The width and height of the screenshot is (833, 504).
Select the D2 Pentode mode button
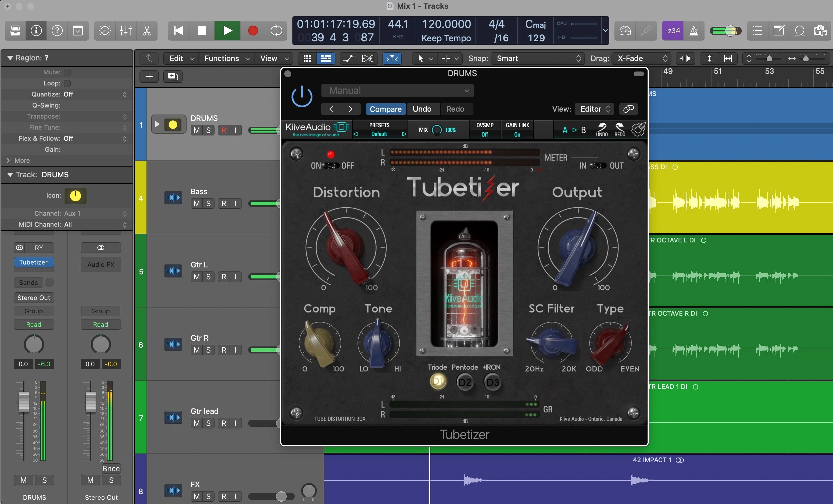(464, 382)
